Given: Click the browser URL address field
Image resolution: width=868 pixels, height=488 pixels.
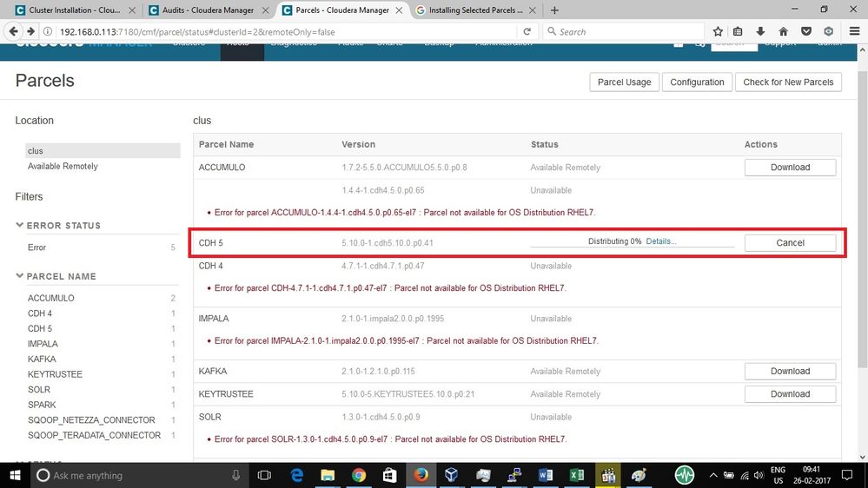Looking at the screenshot, I should [287, 31].
